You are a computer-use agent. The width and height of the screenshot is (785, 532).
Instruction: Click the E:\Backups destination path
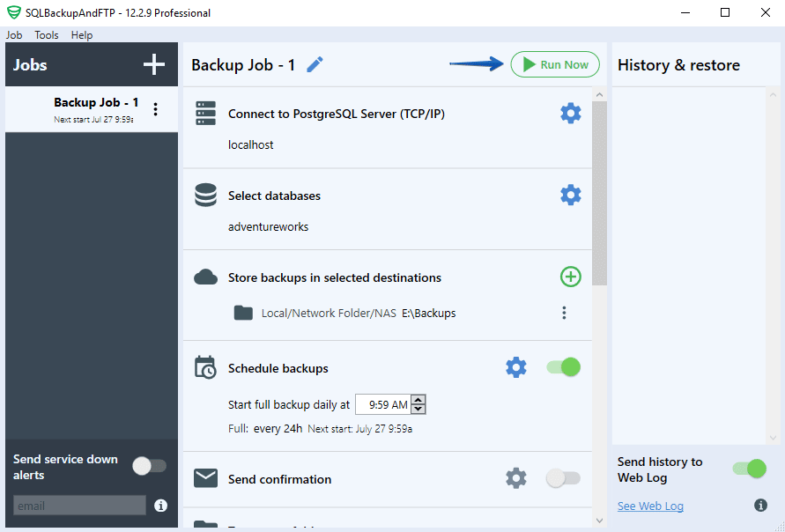(x=429, y=314)
